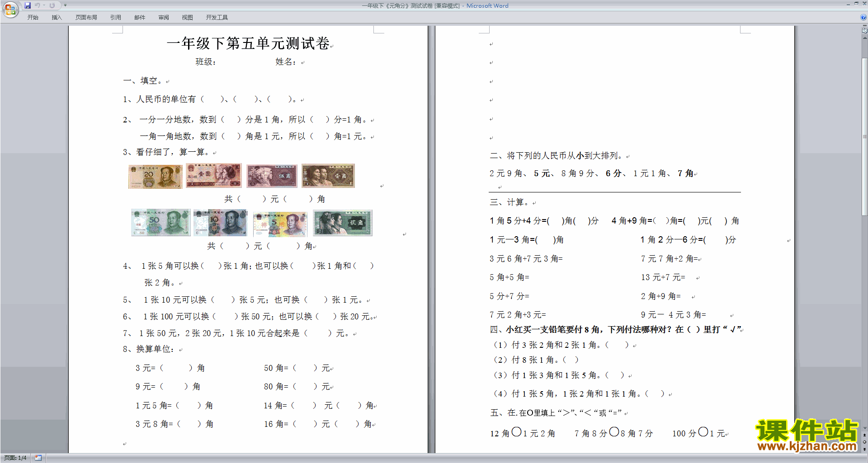This screenshot has height=463, width=868.
Task: Open the Select Browse Object button
Action: pyautogui.click(x=865, y=442)
